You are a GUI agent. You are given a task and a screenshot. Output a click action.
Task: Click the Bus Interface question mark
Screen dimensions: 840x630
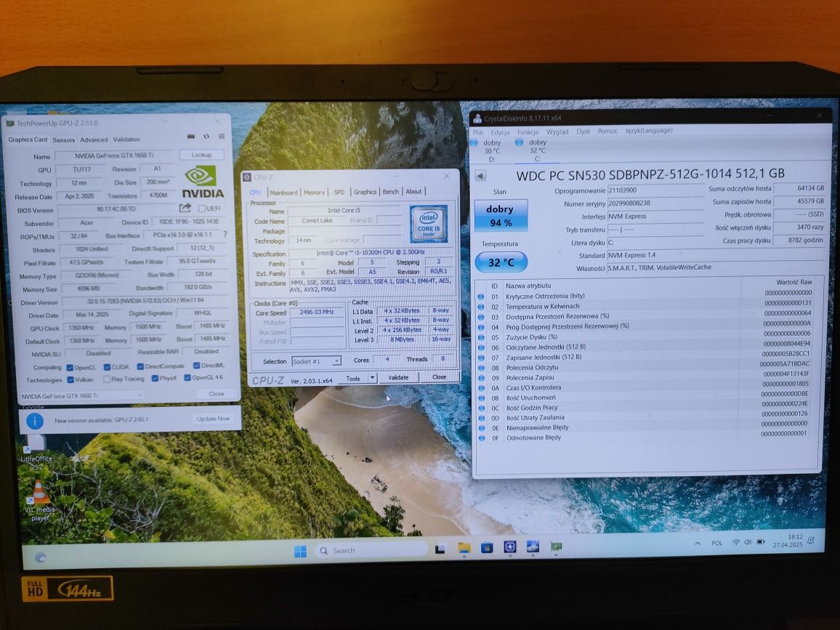tap(225, 234)
